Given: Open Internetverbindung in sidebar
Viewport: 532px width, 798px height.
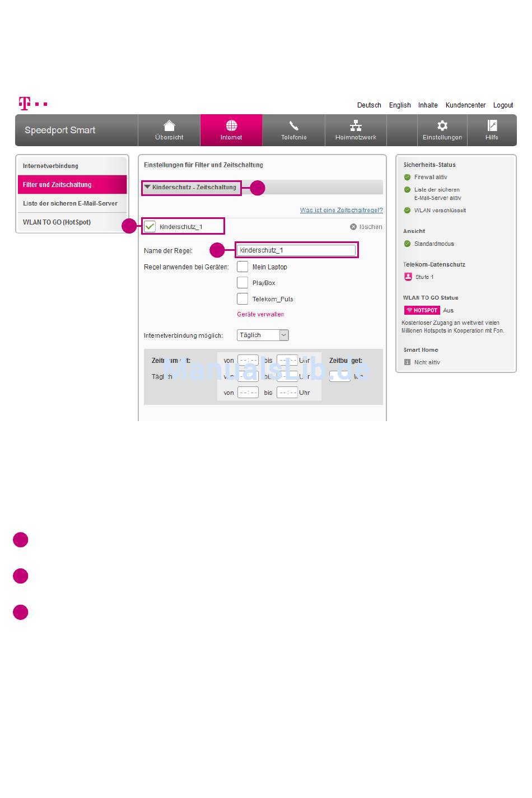Looking at the screenshot, I should point(72,166).
